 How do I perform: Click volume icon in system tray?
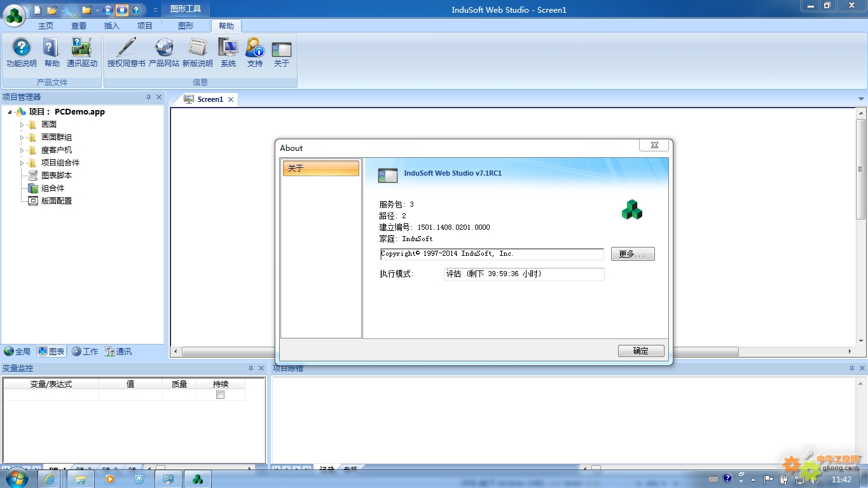click(815, 479)
